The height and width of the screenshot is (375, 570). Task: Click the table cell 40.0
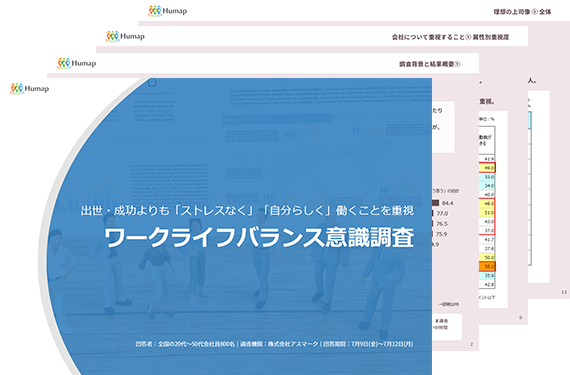coord(487,195)
